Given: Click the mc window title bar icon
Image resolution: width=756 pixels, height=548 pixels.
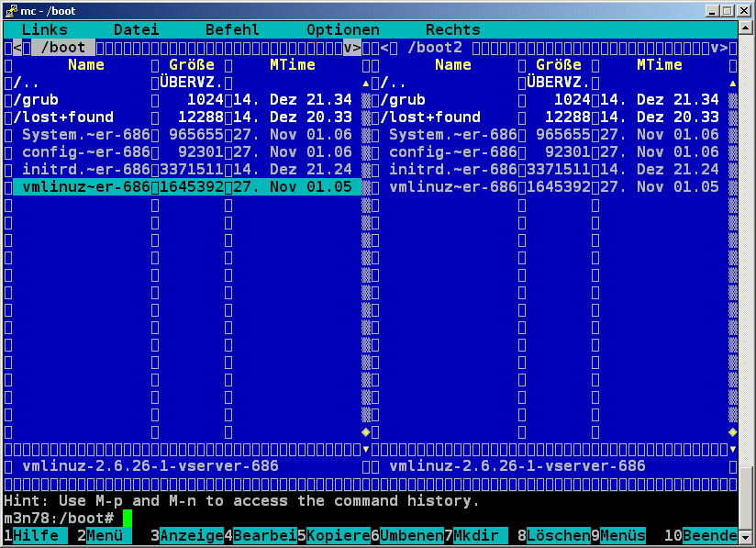Looking at the screenshot, I should [x=10, y=9].
